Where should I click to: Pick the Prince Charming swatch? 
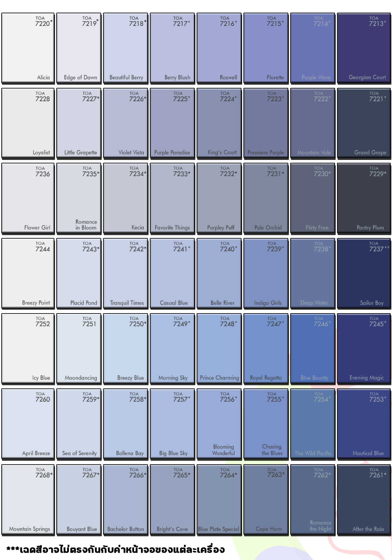click(x=219, y=349)
